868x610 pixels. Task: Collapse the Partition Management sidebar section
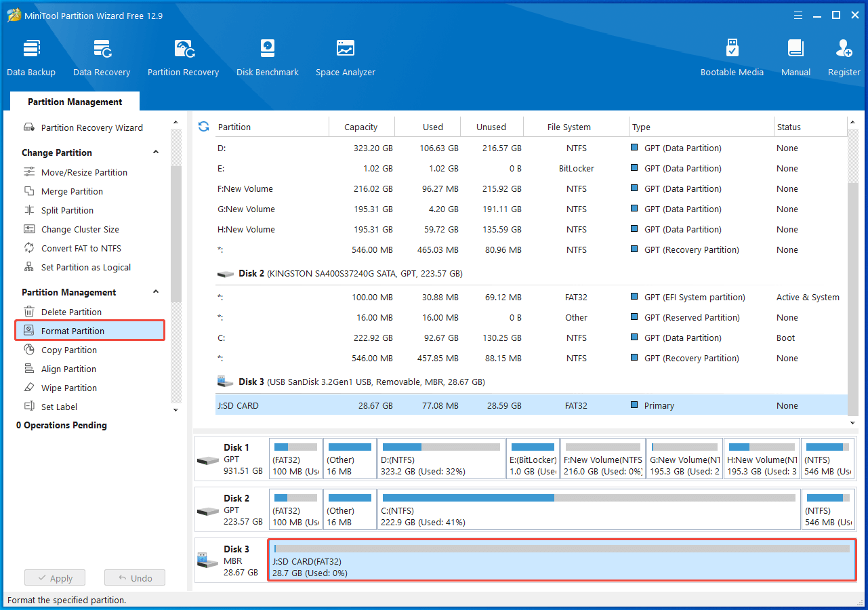[x=156, y=292]
